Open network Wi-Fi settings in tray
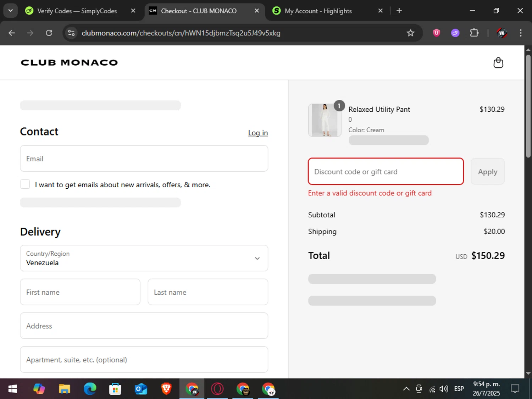Screen dimensions: 532x399 click(432, 389)
